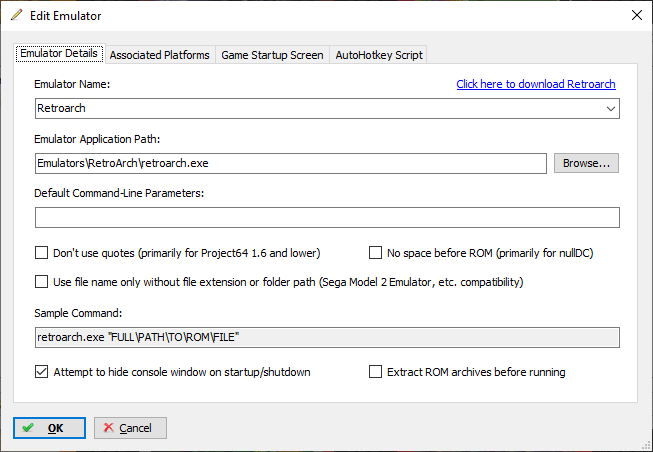Click the download Retroarch link

(536, 84)
